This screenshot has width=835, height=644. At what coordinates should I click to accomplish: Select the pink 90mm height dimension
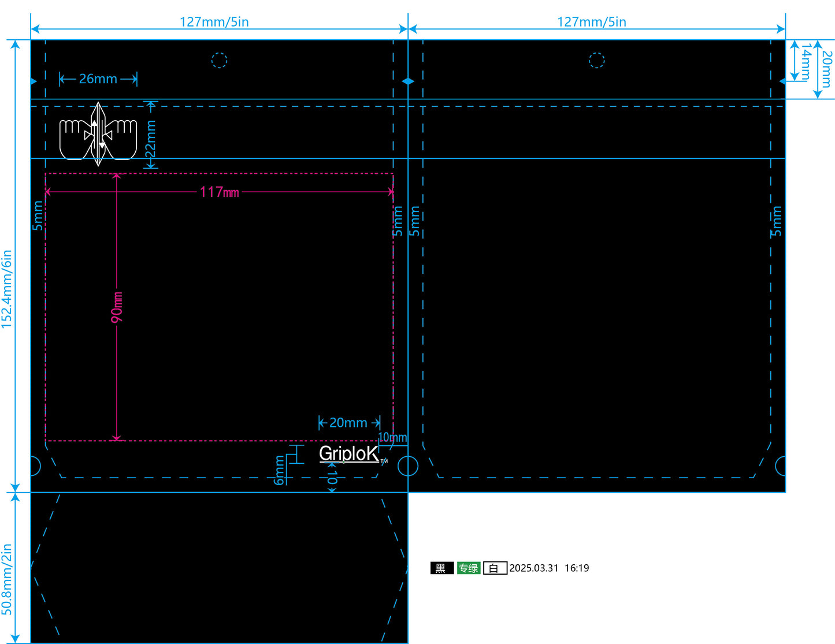pyautogui.click(x=117, y=307)
